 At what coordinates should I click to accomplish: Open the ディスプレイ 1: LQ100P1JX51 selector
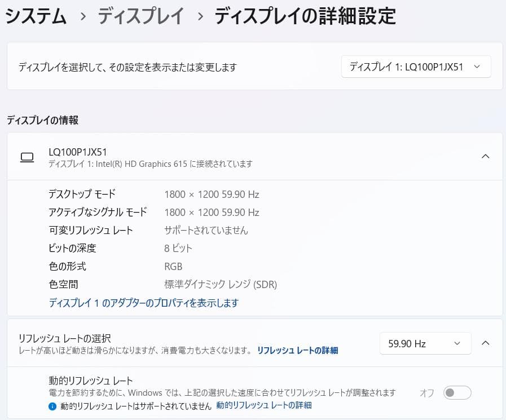416,67
